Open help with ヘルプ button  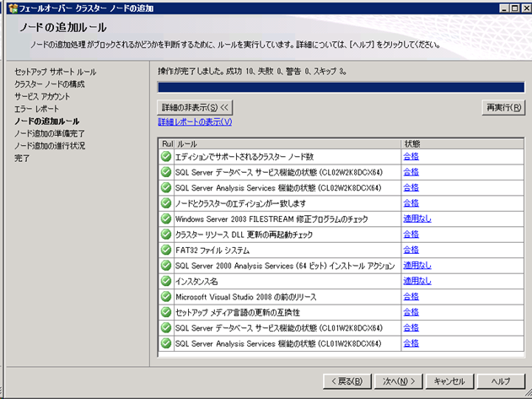pyautogui.click(x=501, y=381)
